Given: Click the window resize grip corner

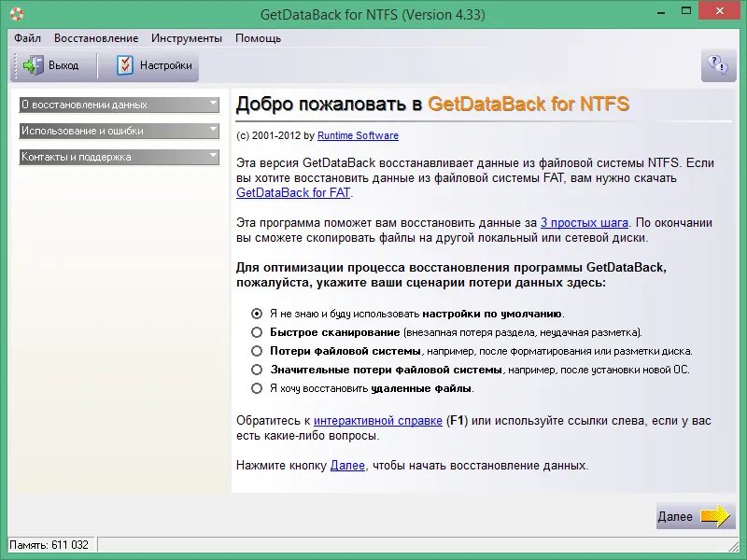Looking at the screenshot, I should click(733, 545).
